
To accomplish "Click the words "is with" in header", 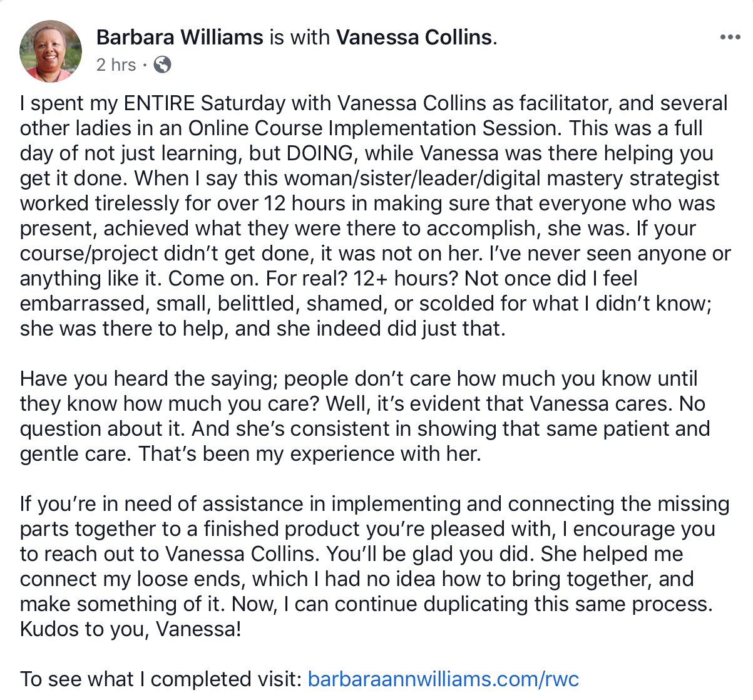I will coord(300,38).
